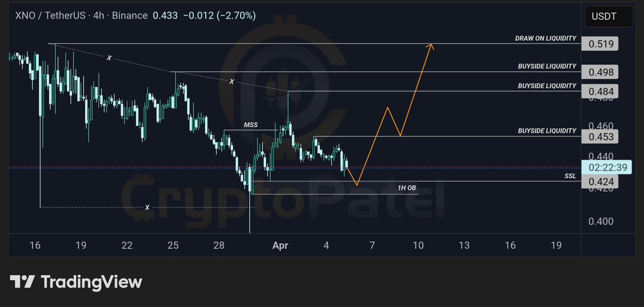644x307 pixels.
Task: Click the 0.424 SSL price tag
Action: (600, 182)
